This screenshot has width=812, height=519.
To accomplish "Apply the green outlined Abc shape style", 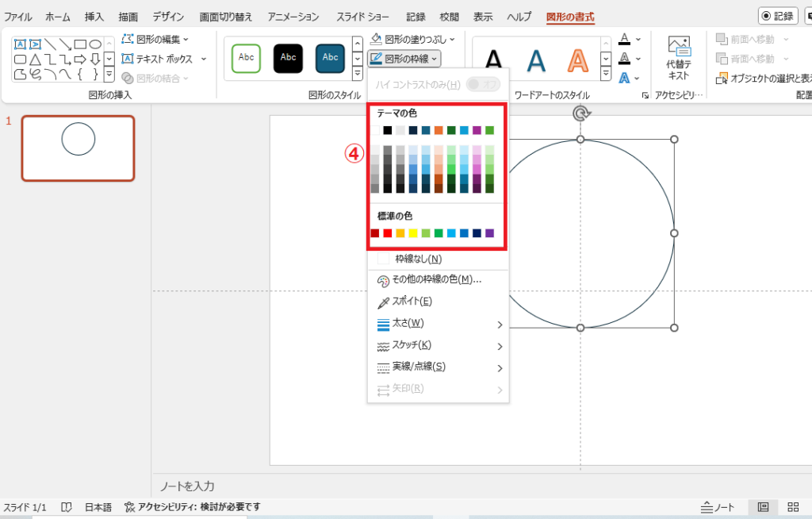I will (246, 58).
